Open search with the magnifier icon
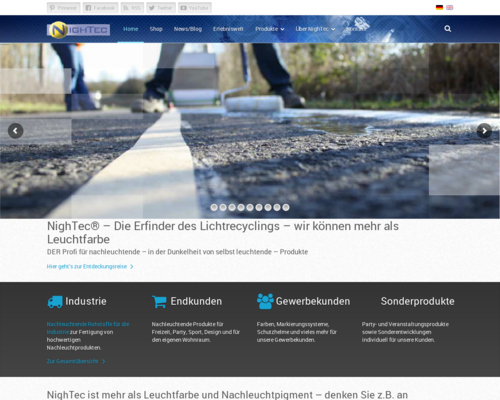 point(448,29)
